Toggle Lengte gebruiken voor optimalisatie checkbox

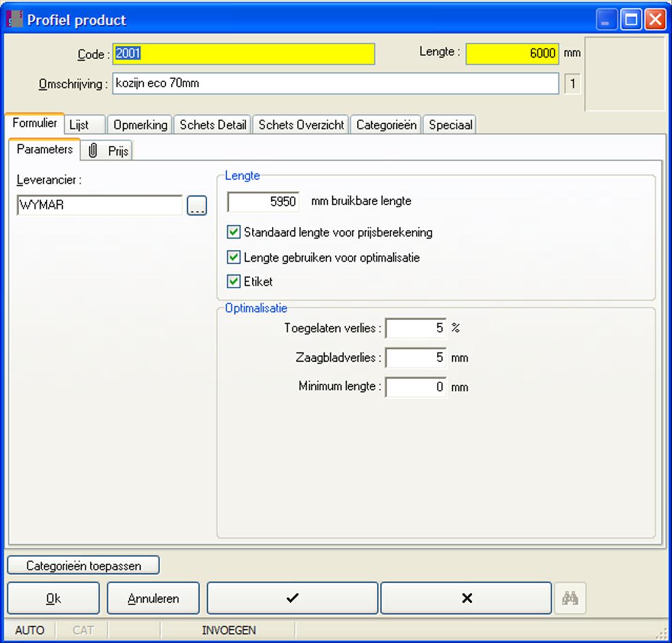(x=234, y=257)
